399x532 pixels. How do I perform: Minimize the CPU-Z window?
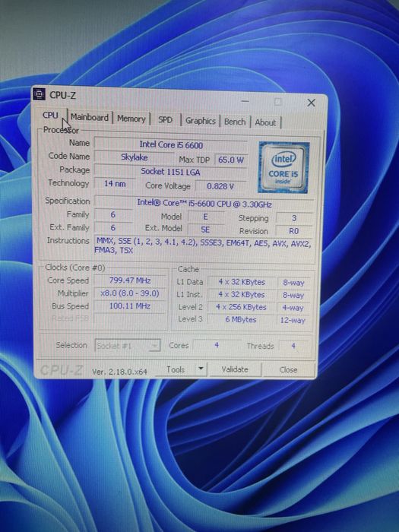pyautogui.click(x=245, y=101)
